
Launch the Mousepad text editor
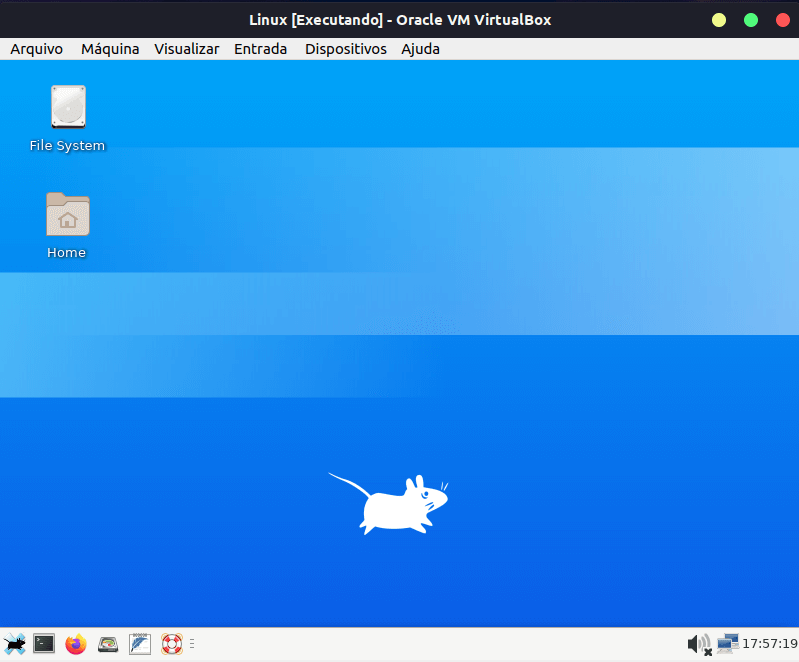point(140,644)
